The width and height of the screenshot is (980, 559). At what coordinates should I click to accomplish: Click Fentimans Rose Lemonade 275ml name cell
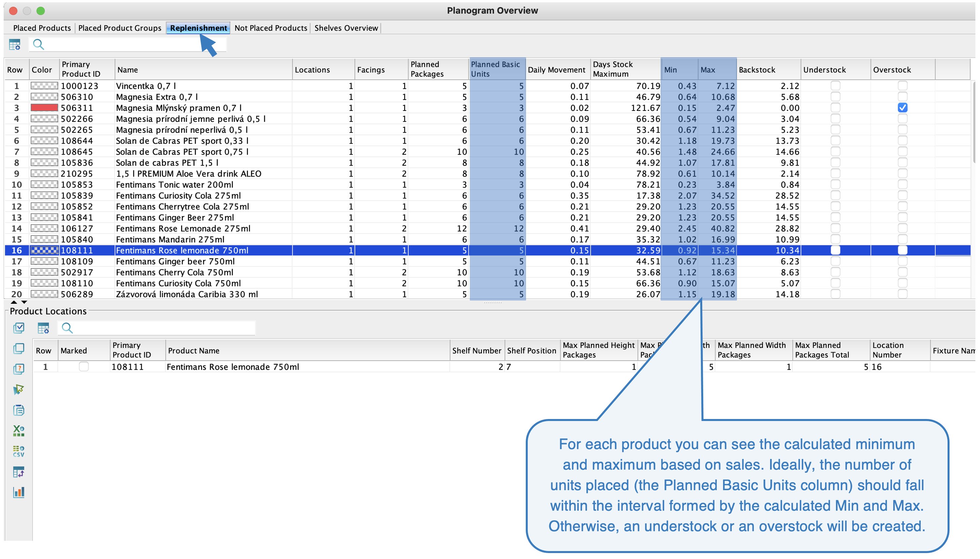click(x=204, y=228)
